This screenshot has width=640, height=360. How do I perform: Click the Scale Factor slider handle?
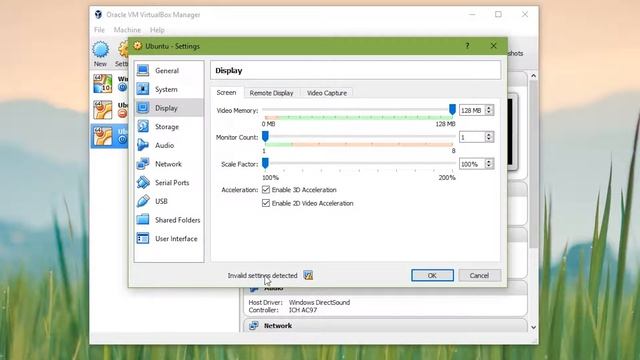point(265,163)
